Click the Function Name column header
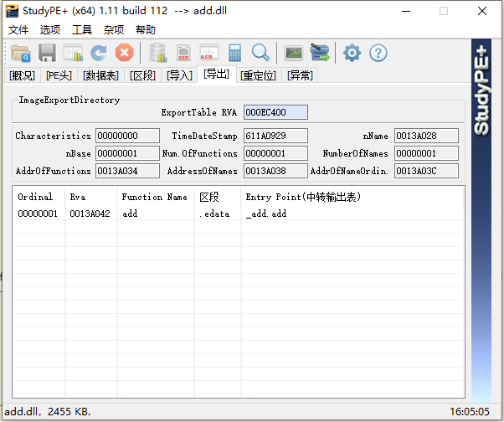 click(156, 197)
